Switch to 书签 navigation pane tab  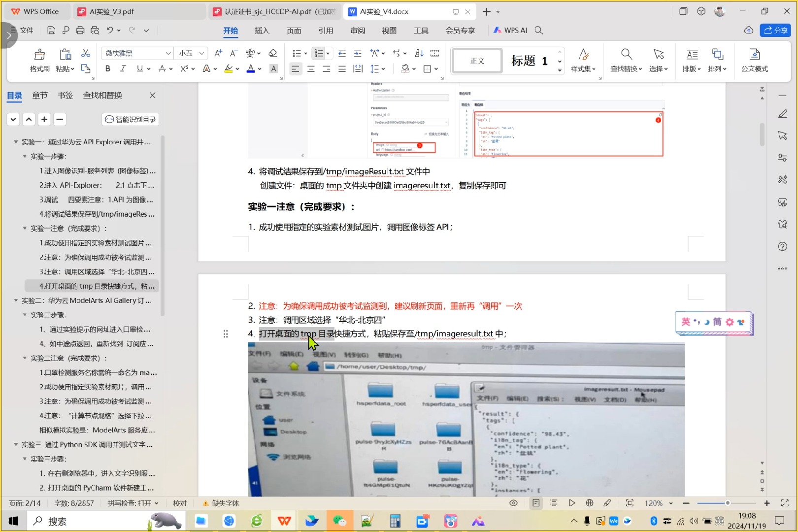tap(65, 95)
